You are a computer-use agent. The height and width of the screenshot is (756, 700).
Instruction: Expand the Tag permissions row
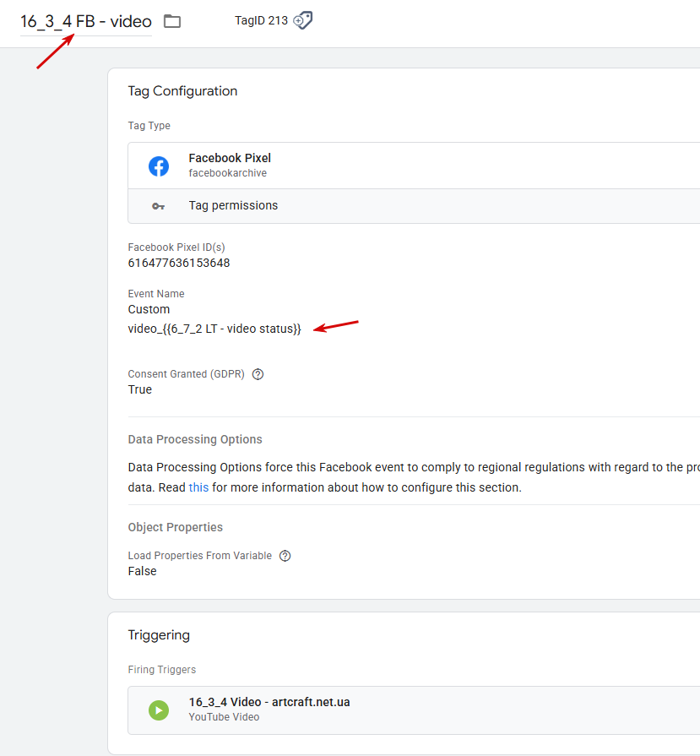pyautogui.click(x=233, y=205)
